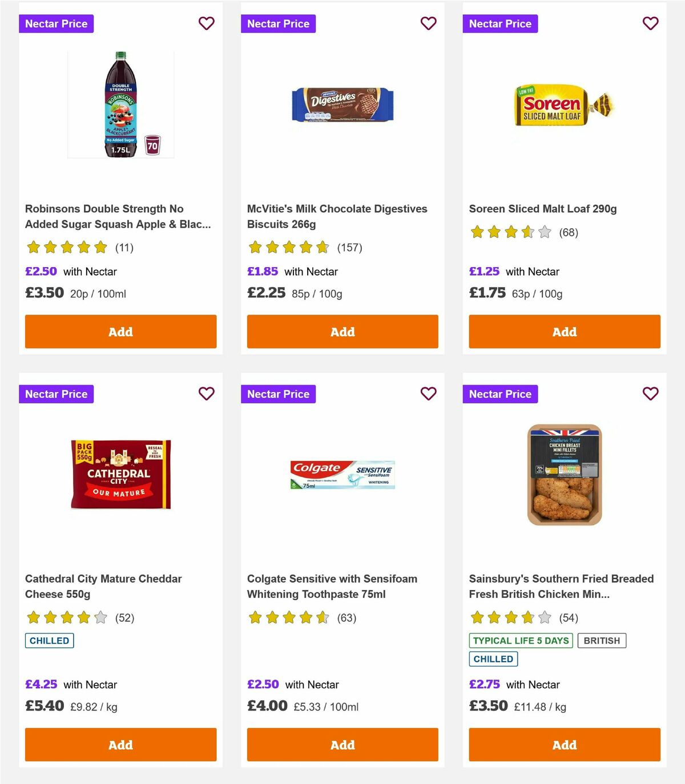Toggle favourite on Southern Fried Chicken
The height and width of the screenshot is (784, 685).
(650, 394)
